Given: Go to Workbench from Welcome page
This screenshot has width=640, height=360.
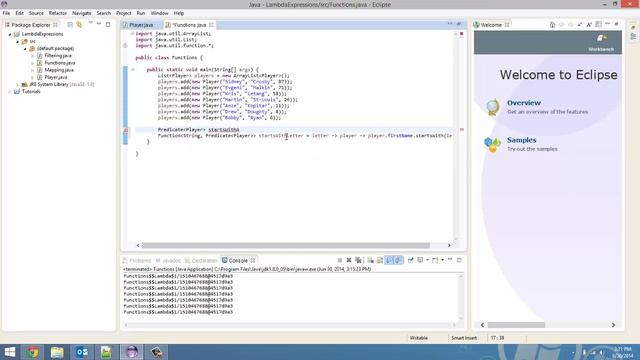Looking at the screenshot, I should (x=601, y=42).
